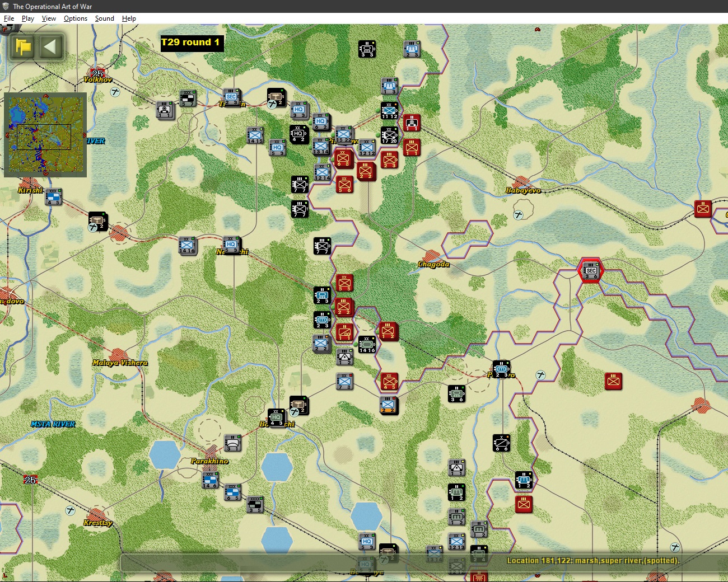Select the gray infantry division rated 12-13

point(456,541)
